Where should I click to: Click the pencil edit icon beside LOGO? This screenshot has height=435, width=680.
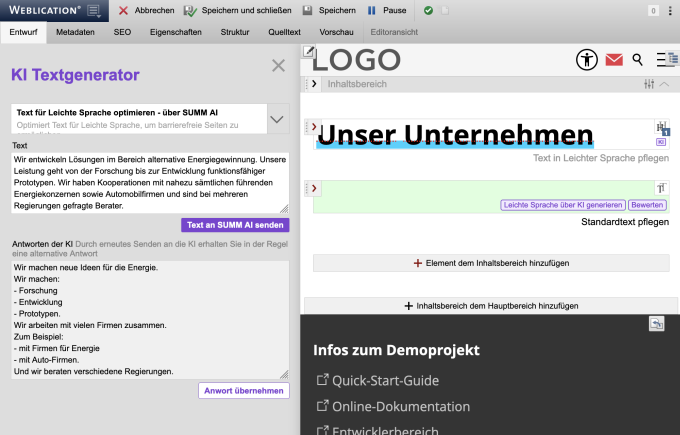point(308,51)
